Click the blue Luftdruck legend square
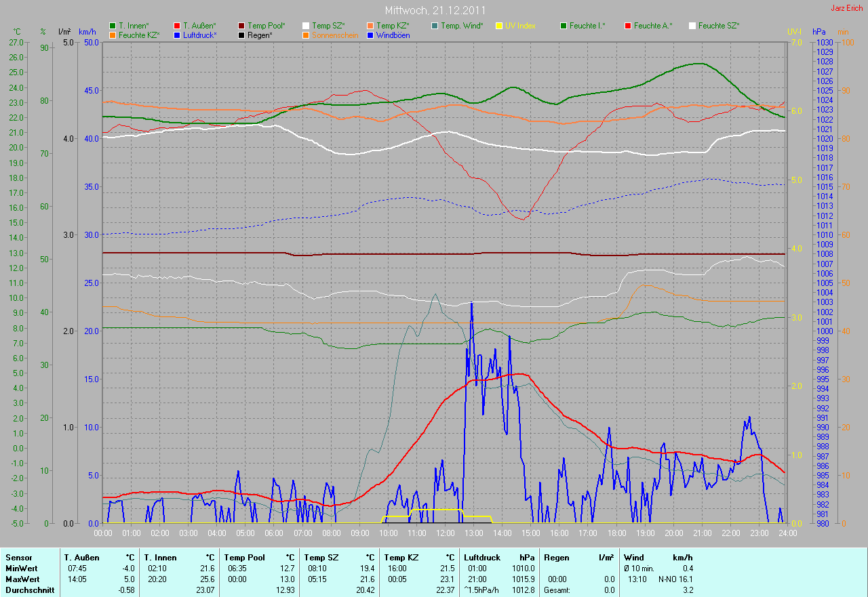The height and width of the screenshot is (597, 868). pos(177,35)
